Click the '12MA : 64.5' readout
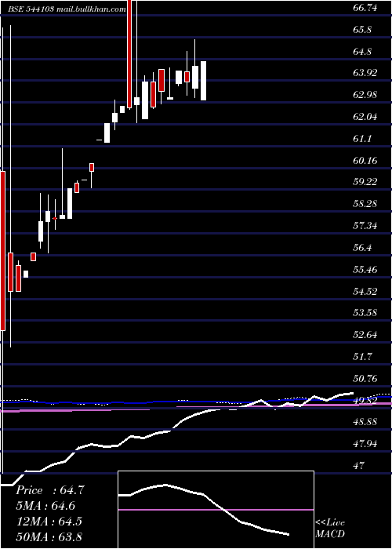392x549 pixels. (49, 521)
